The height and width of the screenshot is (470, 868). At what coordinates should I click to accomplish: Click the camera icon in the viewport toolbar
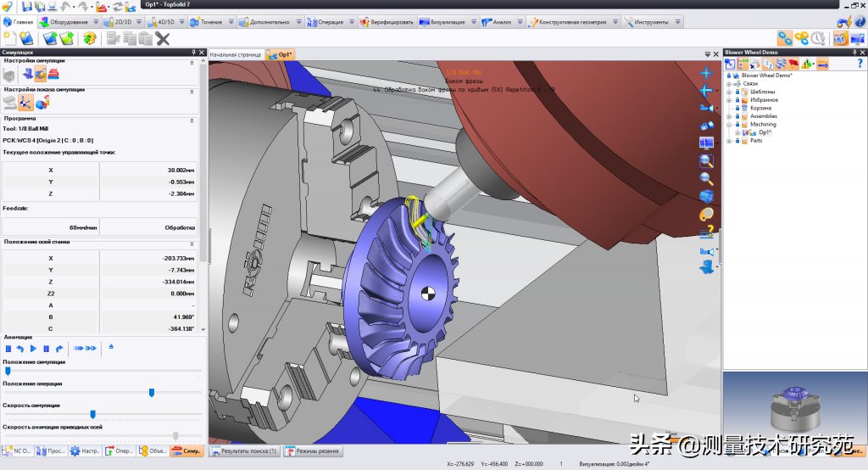(706, 108)
